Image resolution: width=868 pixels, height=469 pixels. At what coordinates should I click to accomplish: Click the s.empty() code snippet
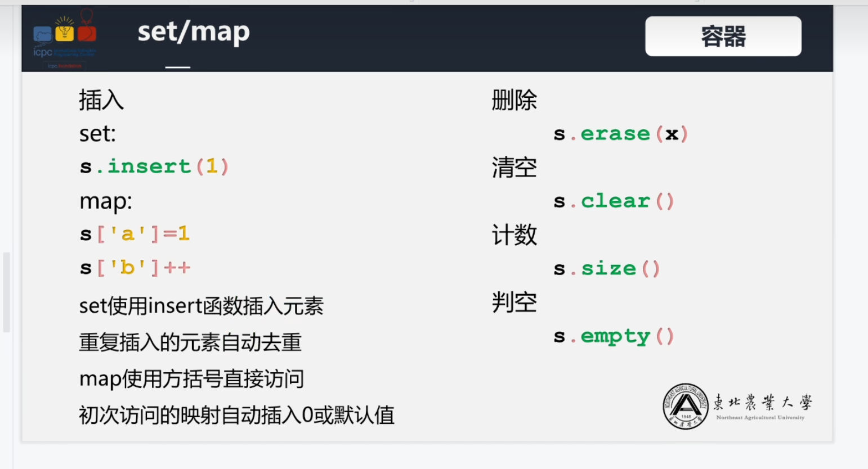614,336
